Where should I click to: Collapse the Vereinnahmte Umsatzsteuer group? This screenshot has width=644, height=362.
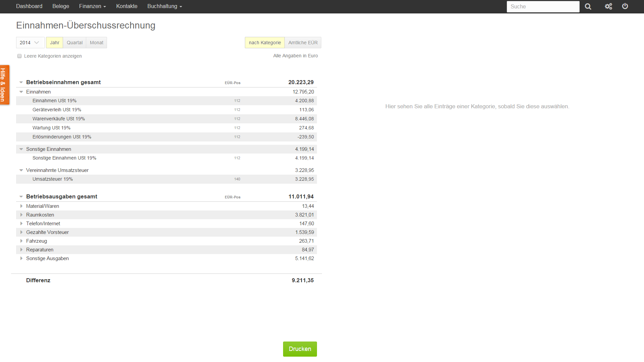tap(21, 171)
